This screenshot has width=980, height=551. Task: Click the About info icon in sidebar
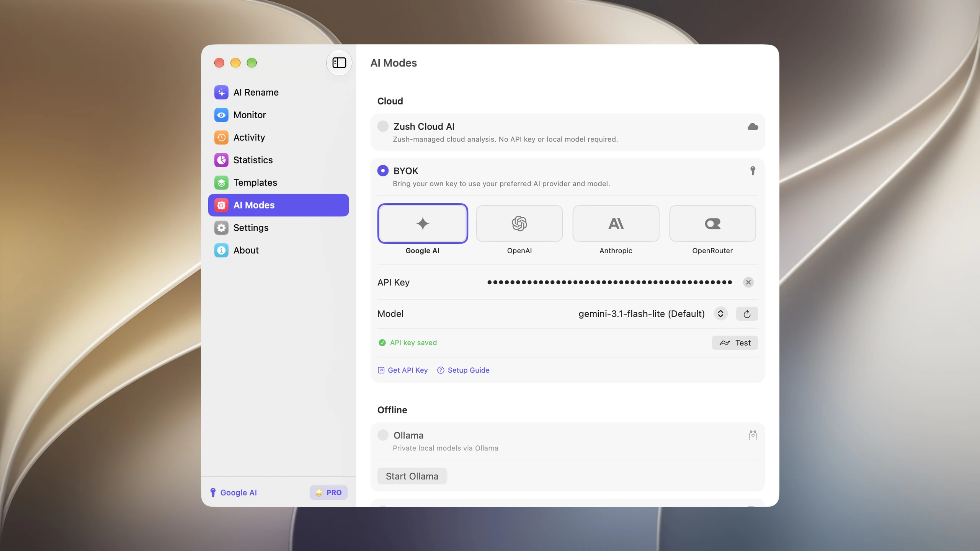(221, 250)
